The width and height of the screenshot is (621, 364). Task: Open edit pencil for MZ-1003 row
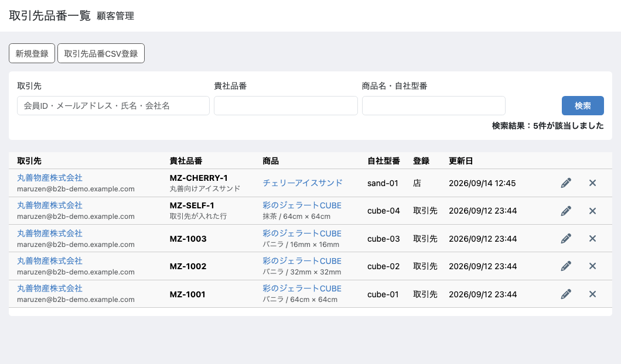pos(566,238)
